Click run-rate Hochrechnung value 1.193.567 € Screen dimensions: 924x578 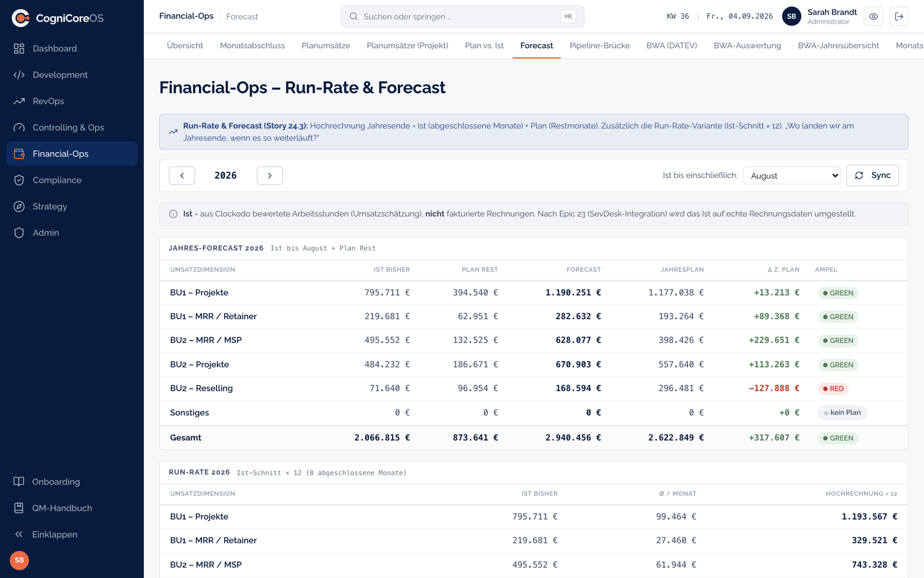(869, 517)
